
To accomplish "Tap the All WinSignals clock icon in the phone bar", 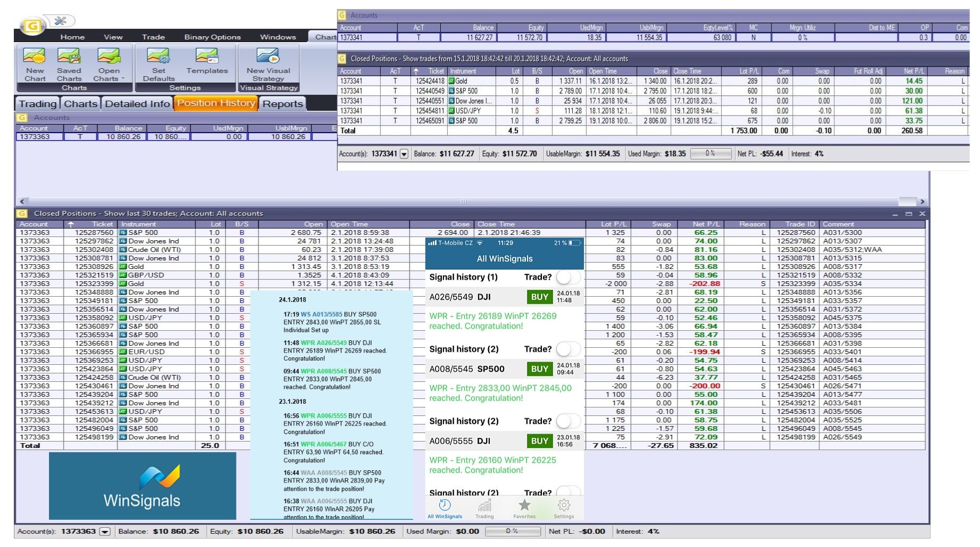I will point(445,505).
